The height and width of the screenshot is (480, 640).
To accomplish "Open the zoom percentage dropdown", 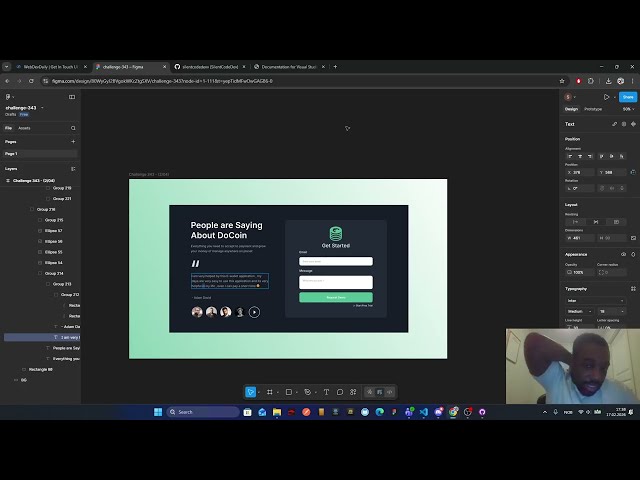I will (x=629, y=109).
